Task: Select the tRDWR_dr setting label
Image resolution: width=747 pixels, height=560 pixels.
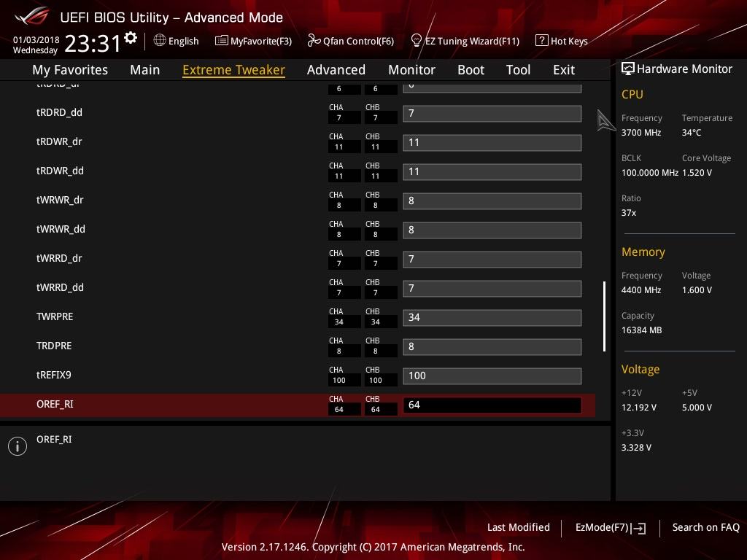Action: click(x=59, y=142)
